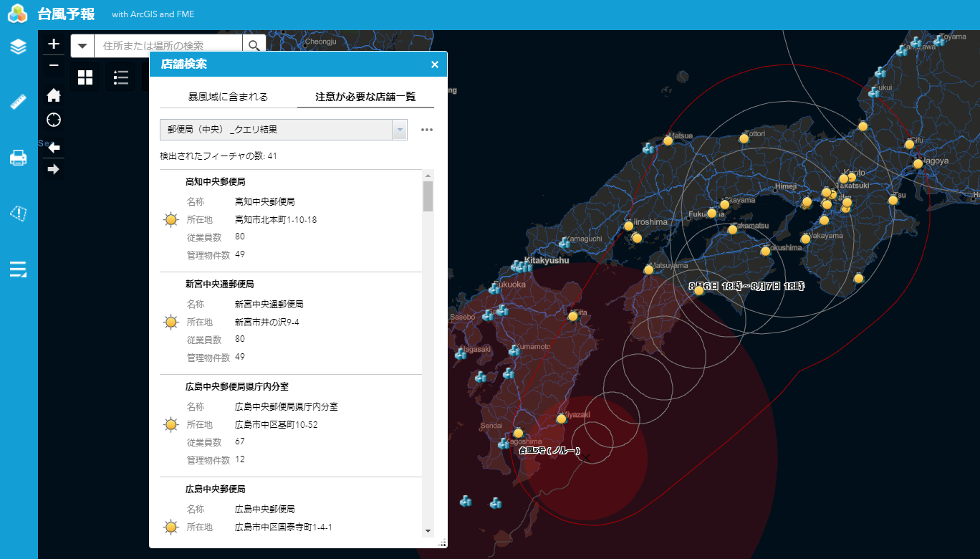Zoom in with the plus button
The height and width of the screenshot is (559, 980).
pyautogui.click(x=53, y=44)
